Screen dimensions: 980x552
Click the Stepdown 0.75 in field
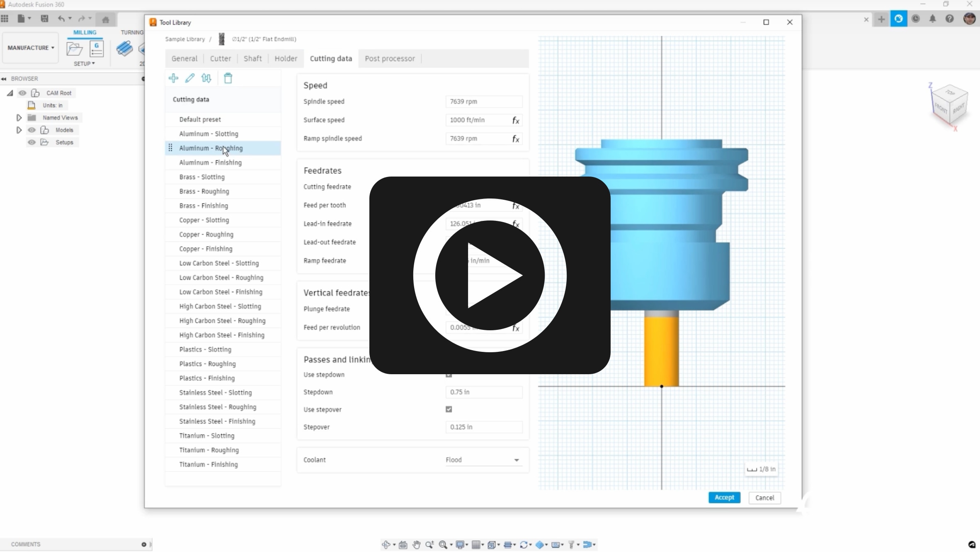coord(484,392)
